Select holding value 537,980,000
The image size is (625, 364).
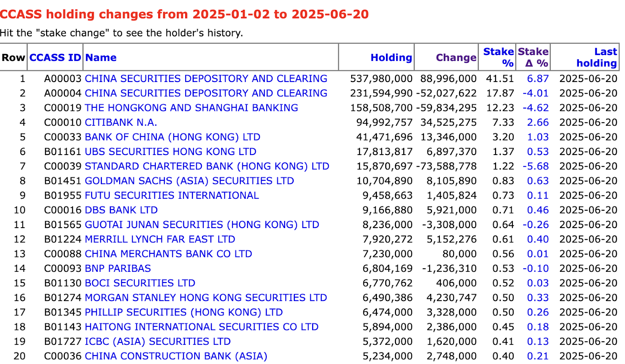[x=381, y=79]
